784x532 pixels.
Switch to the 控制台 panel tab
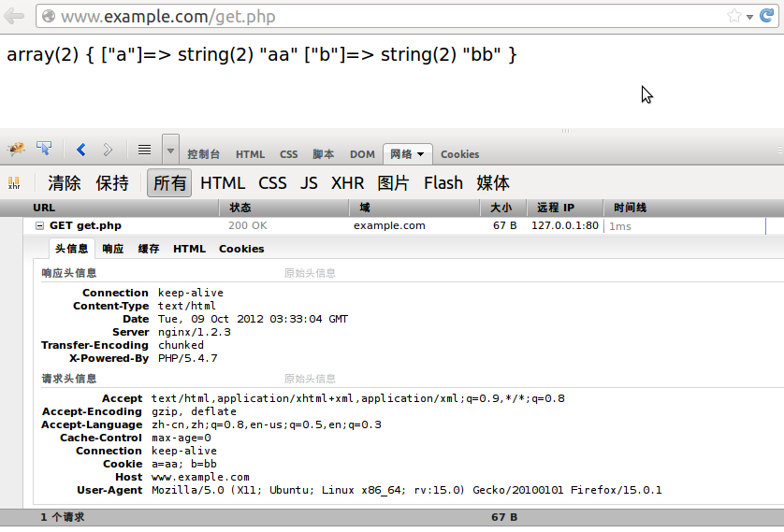tap(204, 154)
